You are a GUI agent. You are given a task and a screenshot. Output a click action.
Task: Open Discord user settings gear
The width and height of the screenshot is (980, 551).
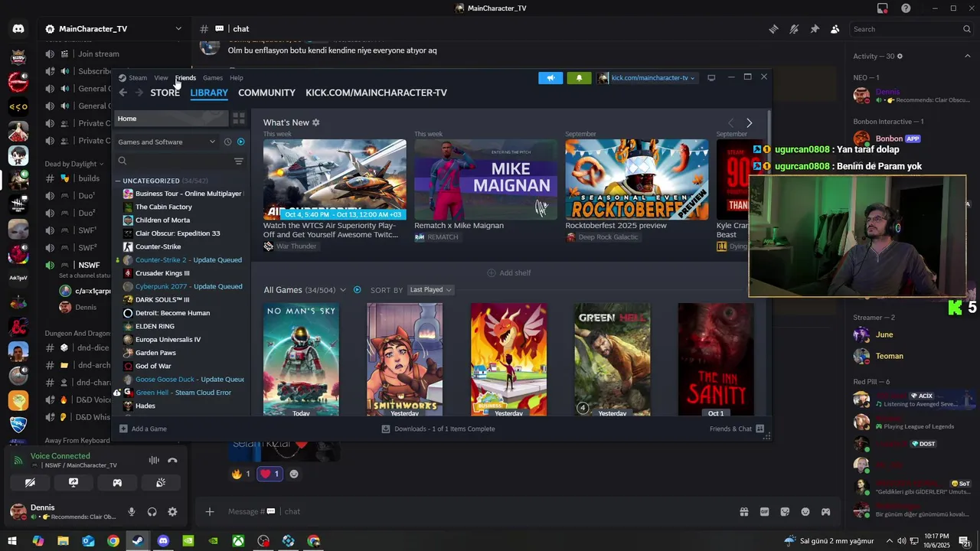[x=172, y=512]
